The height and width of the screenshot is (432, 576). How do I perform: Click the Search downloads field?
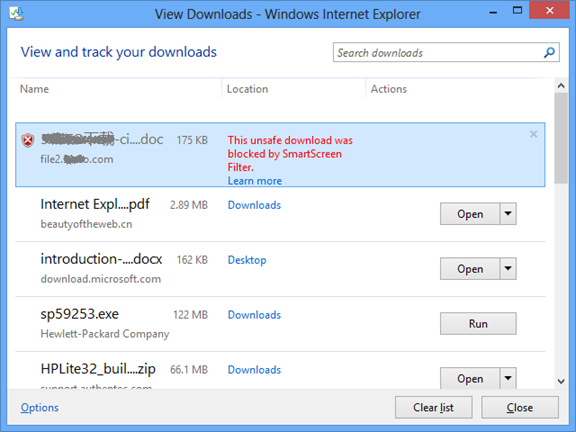click(x=437, y=53)
